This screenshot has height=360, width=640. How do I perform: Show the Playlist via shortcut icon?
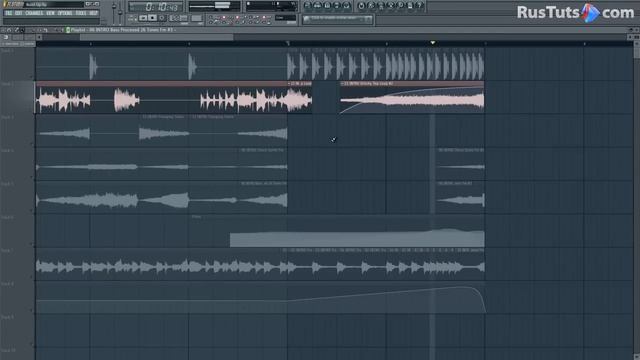pyautogui.click(x=307, y=5)
